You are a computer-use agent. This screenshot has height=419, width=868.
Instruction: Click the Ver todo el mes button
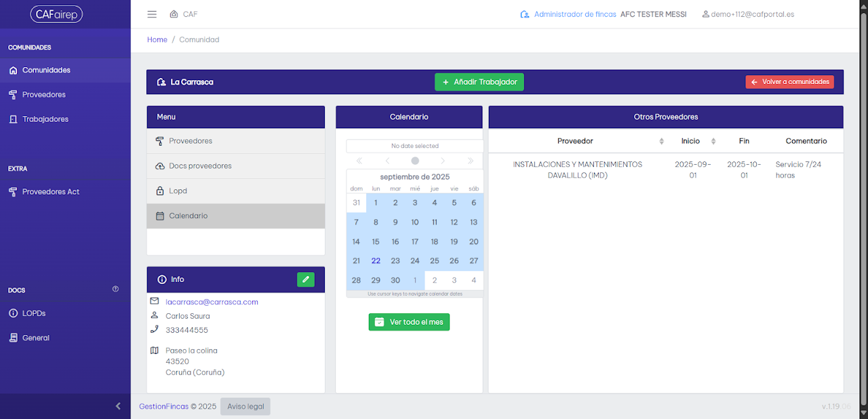coord(409,322)
